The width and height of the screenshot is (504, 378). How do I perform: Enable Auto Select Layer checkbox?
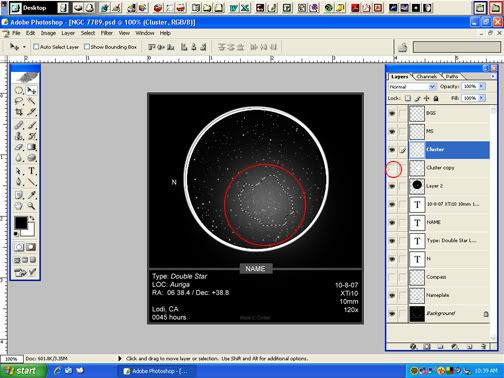pyautogui.click(x=36, y=47)
